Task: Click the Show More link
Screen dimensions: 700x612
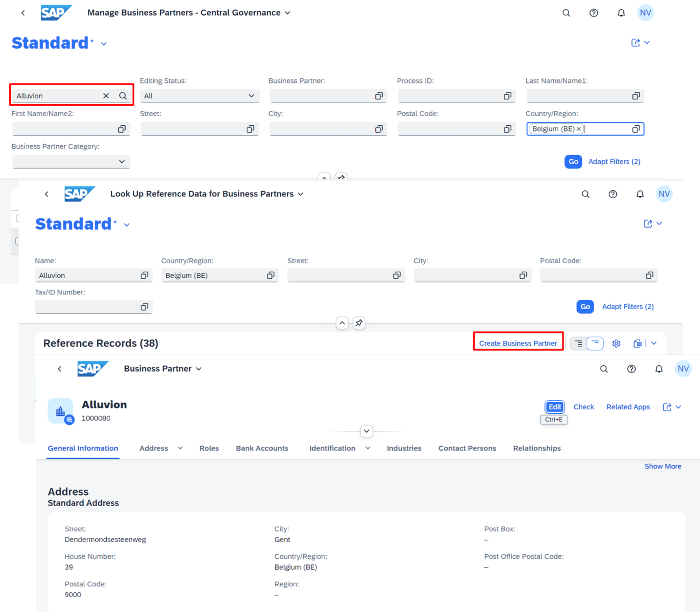Action: [x=663, y=466]
